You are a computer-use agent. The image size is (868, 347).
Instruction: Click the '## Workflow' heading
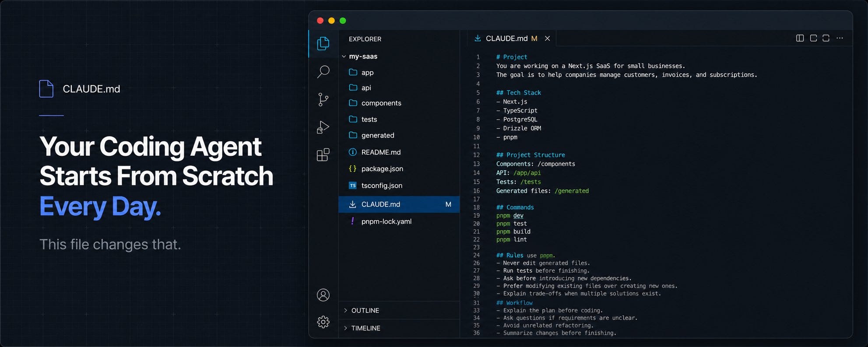pos(514,303)
